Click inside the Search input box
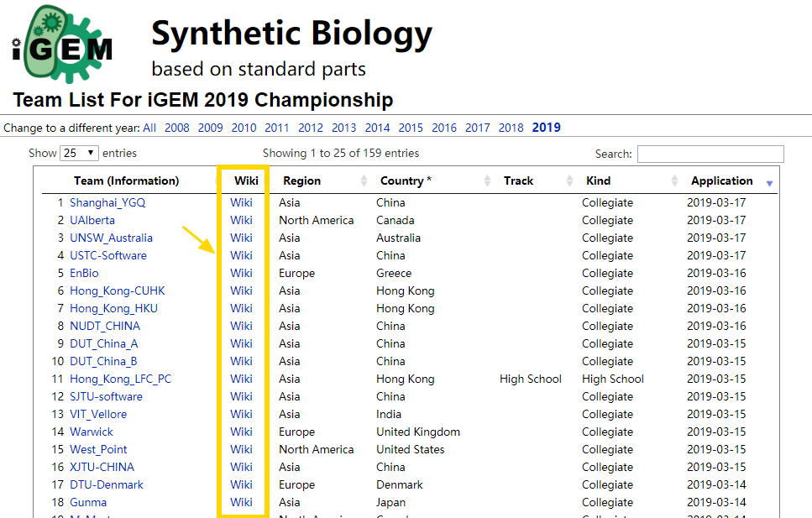 click(x=710, y=154)
